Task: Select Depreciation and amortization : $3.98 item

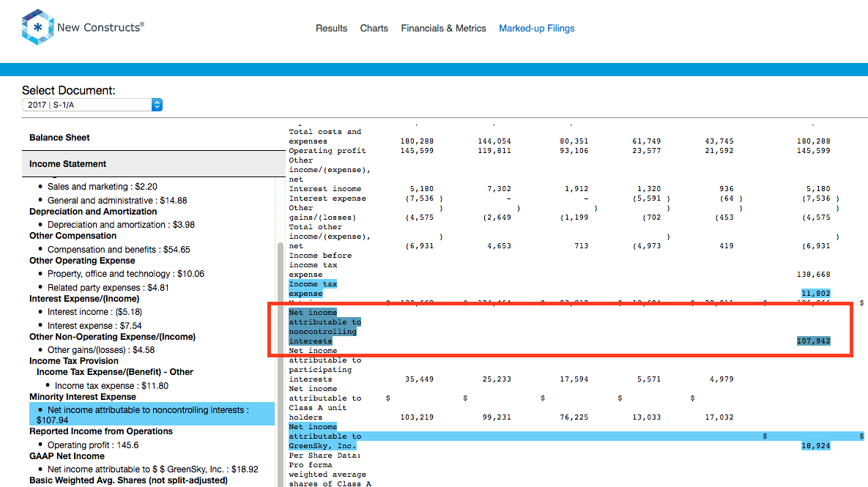Action: (122, 225)
